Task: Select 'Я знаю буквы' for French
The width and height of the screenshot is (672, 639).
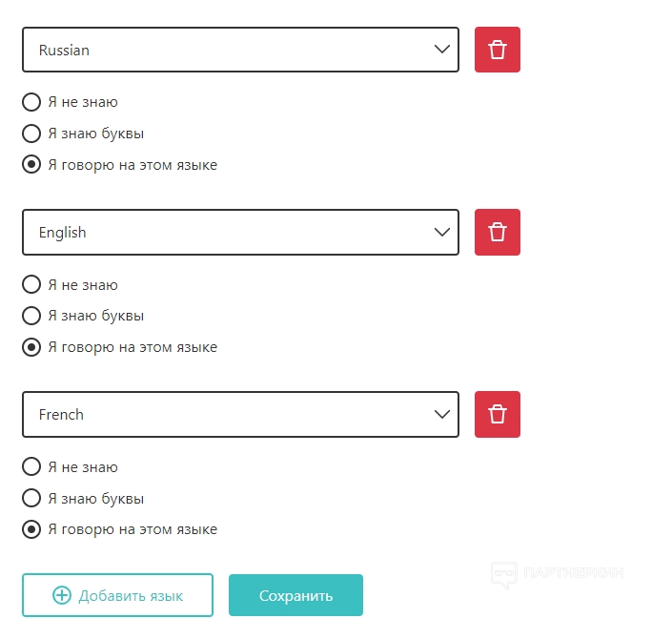Action: [x=31, y=498]
